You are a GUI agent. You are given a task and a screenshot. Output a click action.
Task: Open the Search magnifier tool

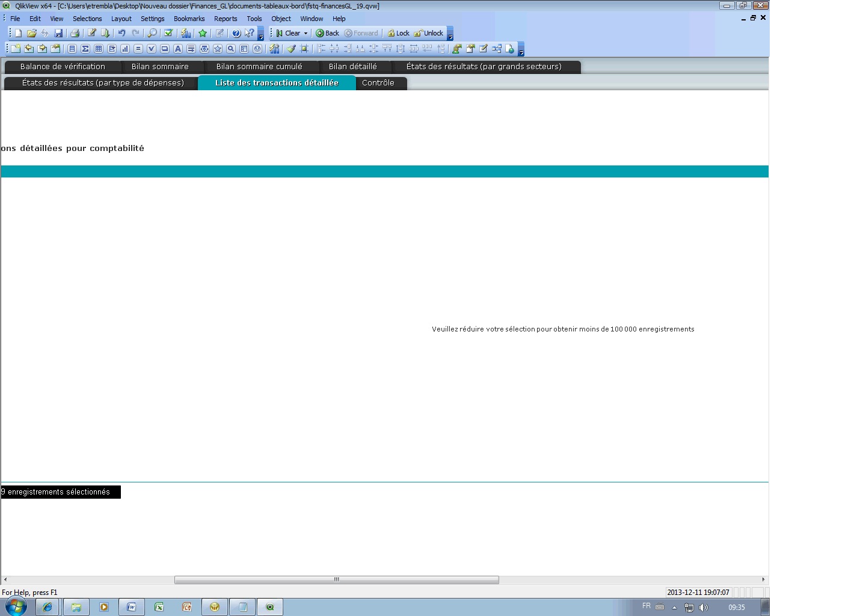[x=152, y=33]
